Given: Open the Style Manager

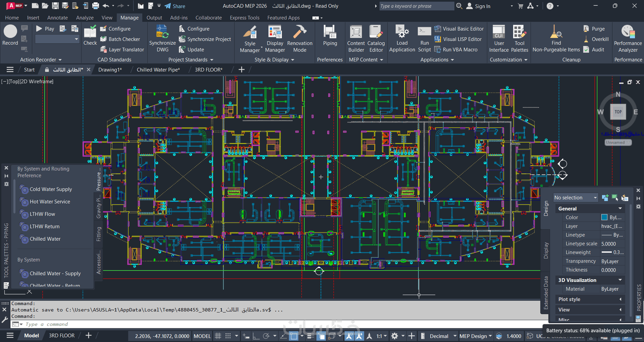Looking at the screenshot, I should point(250,39).
